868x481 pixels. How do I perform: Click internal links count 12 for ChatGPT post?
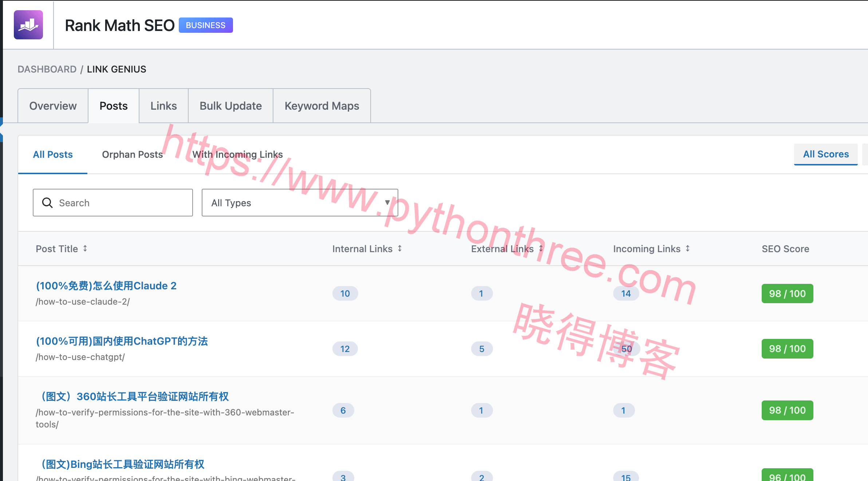point(345,349)
